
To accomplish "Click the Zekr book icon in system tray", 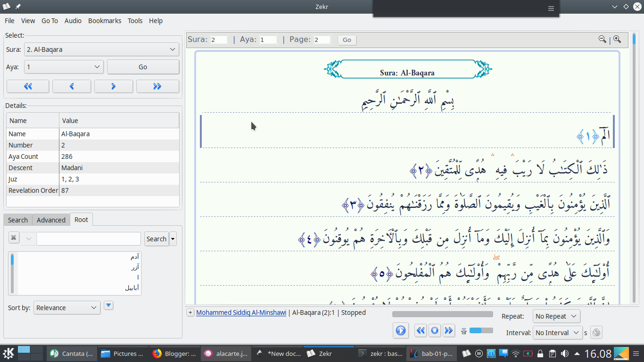I will [466, 353].
